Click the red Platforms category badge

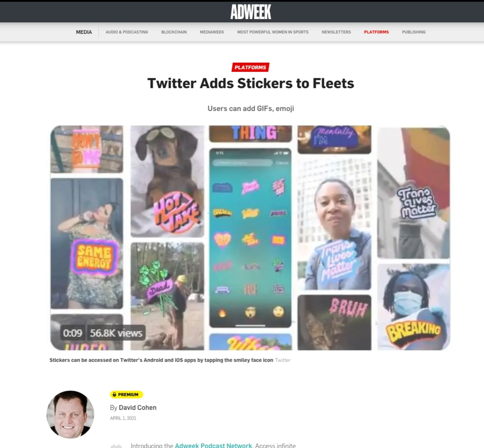[250, 67]
